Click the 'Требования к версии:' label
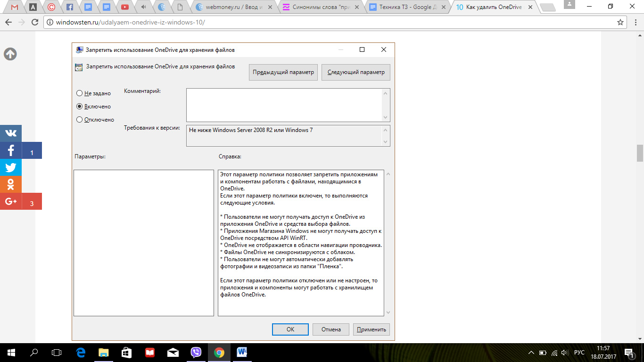644x362 pixels. coord(152,128)
